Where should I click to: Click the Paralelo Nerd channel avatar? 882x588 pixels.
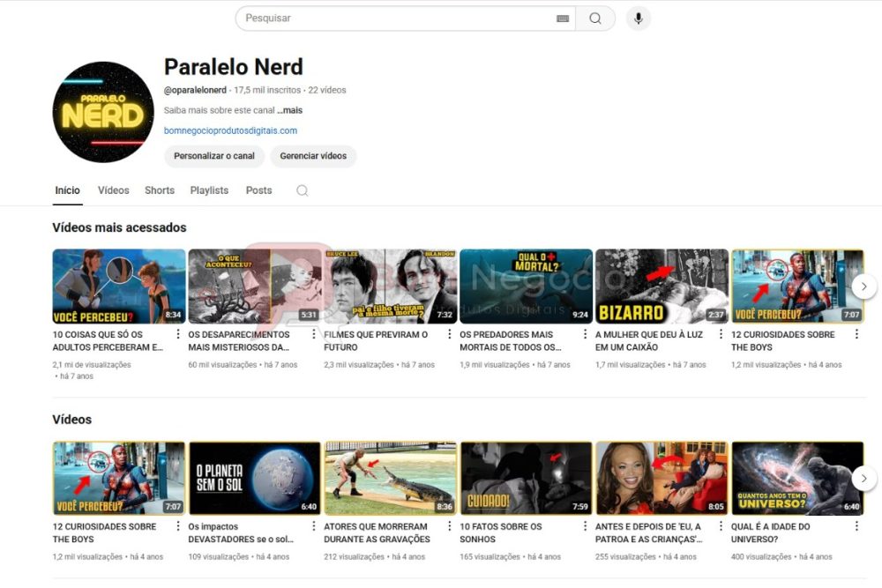pos(103,112)
